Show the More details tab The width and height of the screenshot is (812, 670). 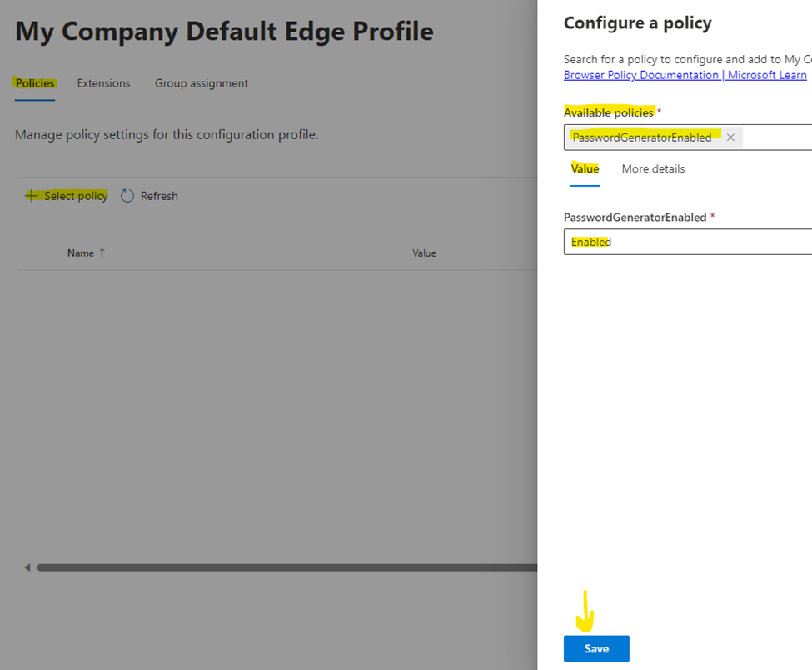click(653, 169)
